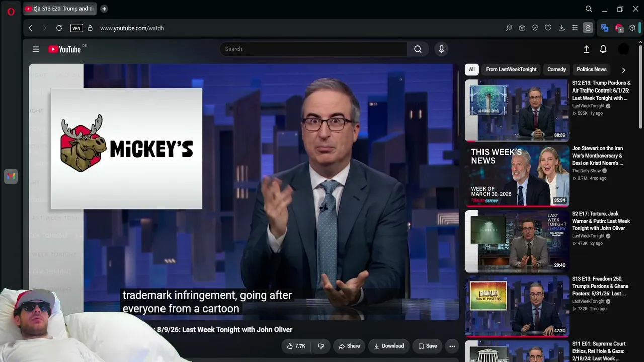Viewport: 644px width, 362px height.
Task: Go to YouTube home via logo
Action: tap(65, 49)
